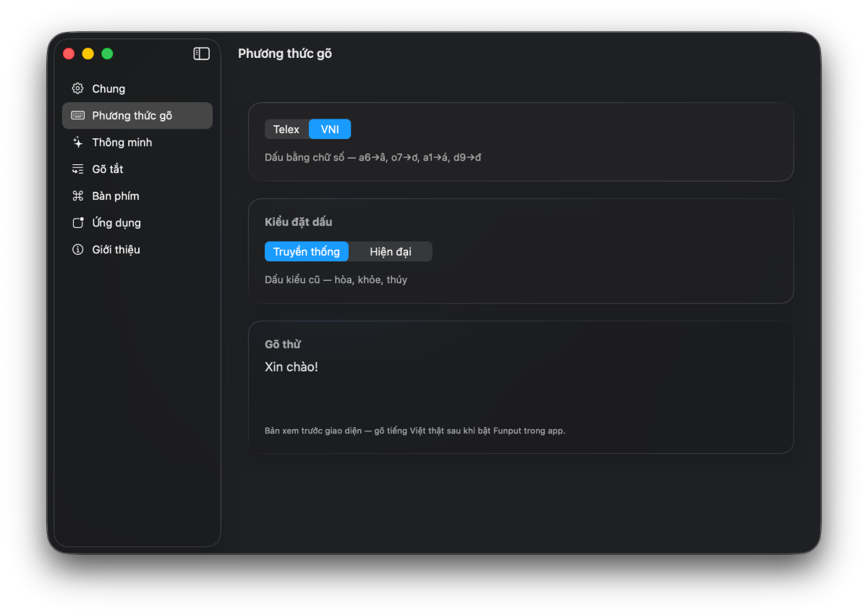This screenshot has width=868, height=616.
Task: Click the 'Dấu kiểu cũ — hòa, khỏe, thúy' text
Action: (x=336, y=279)
